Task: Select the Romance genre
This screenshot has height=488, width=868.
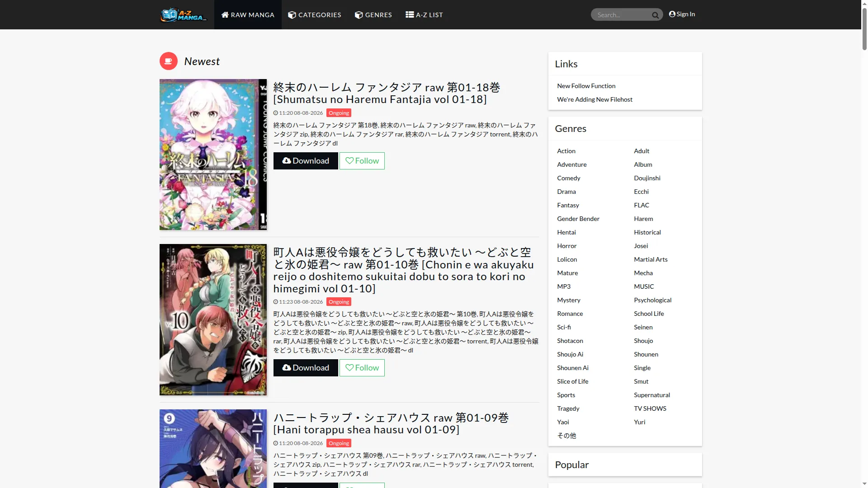Action: click(570, 314)
